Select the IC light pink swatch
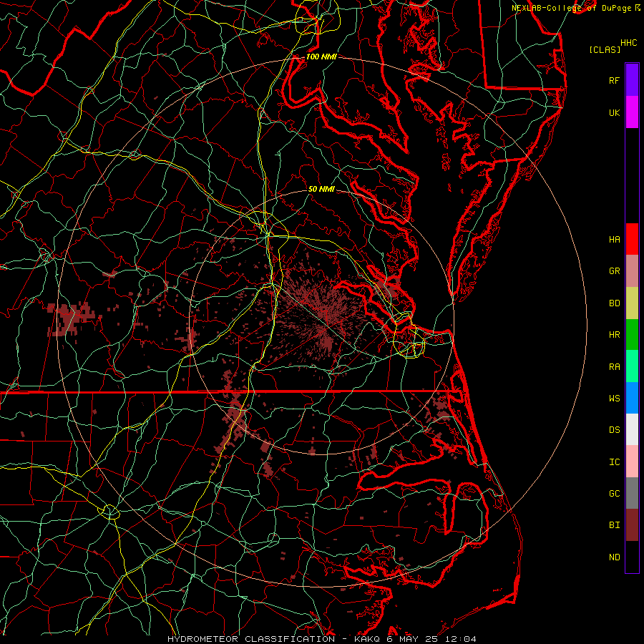Viewport: 644px width, 644px height. click(632, 462)
